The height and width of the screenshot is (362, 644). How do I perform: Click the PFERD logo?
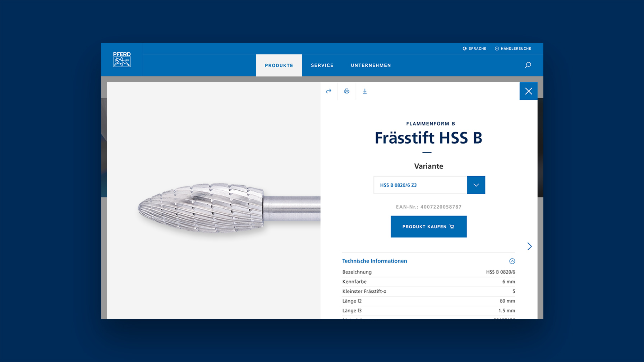[122, 59]
